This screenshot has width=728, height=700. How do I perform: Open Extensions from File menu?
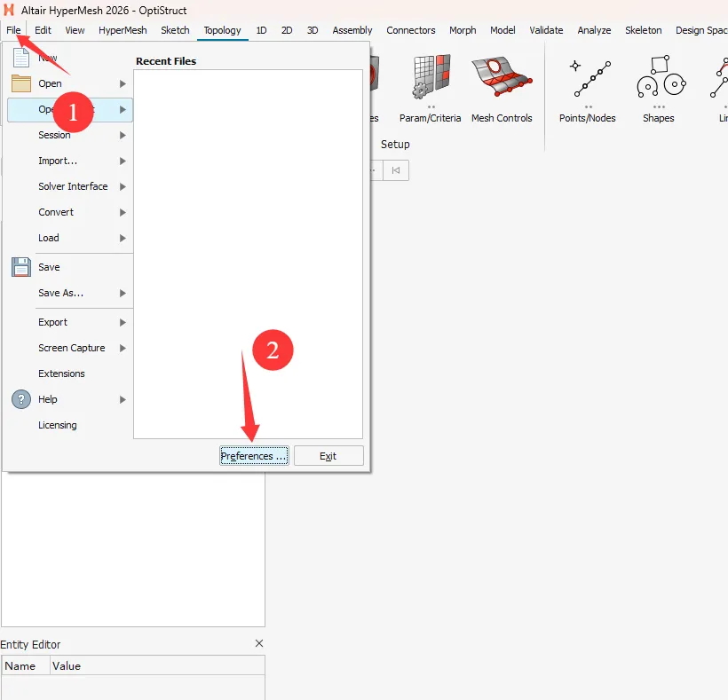(62, 374)
